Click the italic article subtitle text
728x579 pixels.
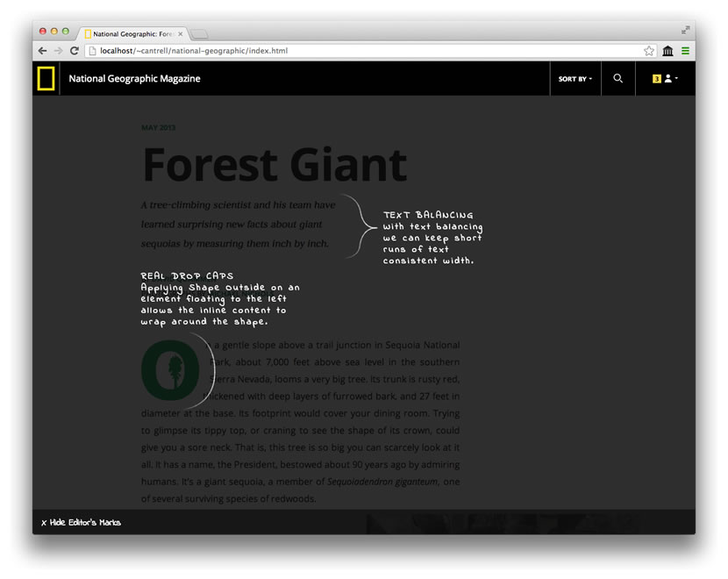pyautogui.click(x=239, y=225)
